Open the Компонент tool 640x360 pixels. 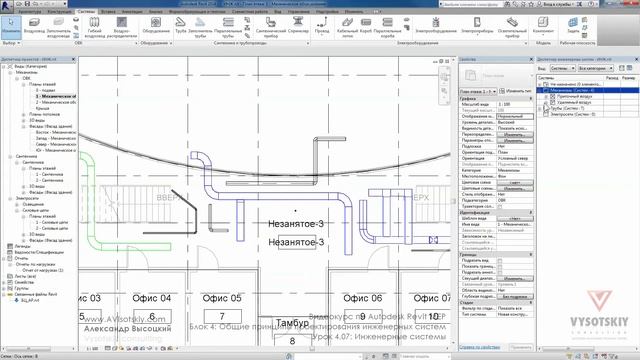coord(543,25)
